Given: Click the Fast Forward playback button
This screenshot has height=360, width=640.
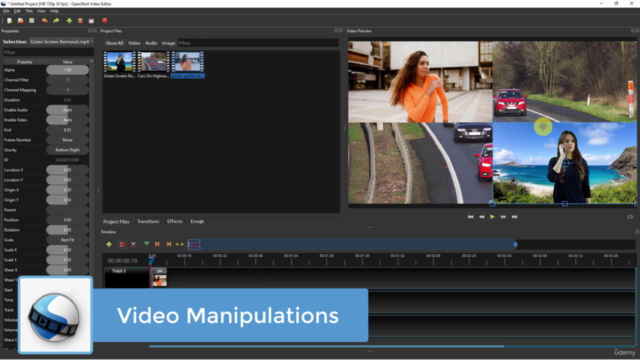Looking at the screenshot, I should 503,217.
